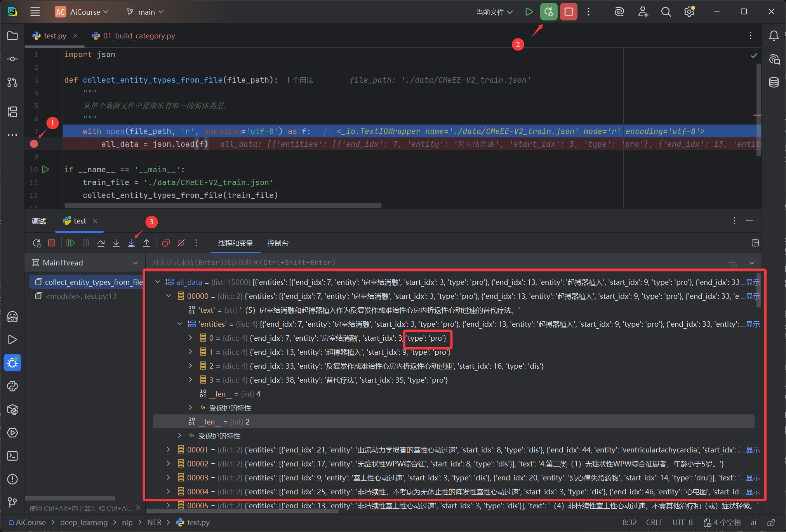Open the 当前文件 run configuration dropdown
786x532 pixels.
tap(494, 12)
